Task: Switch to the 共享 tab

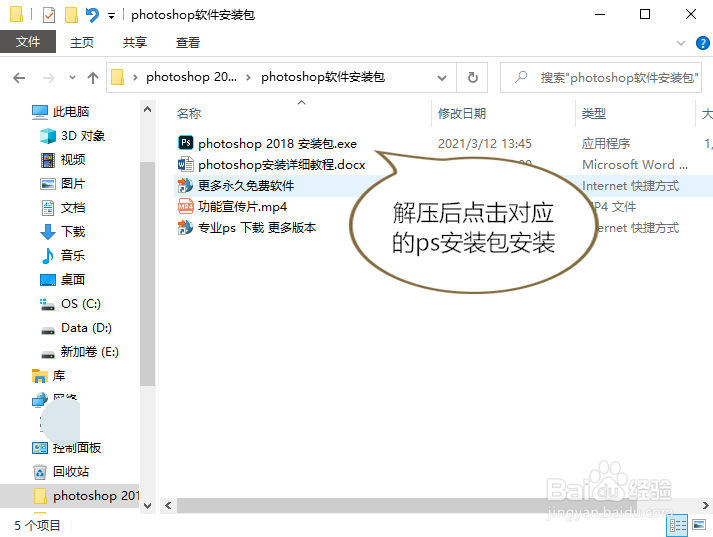Action: [135, 42]
